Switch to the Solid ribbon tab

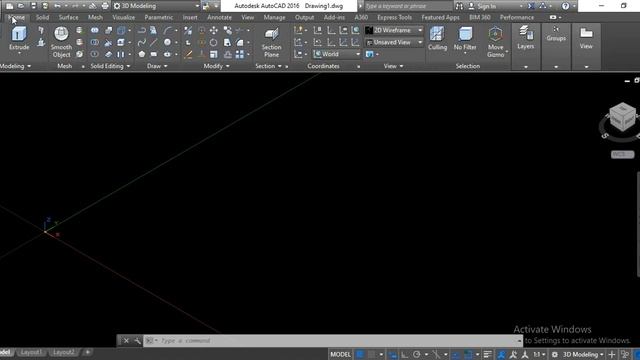point(42,17)
